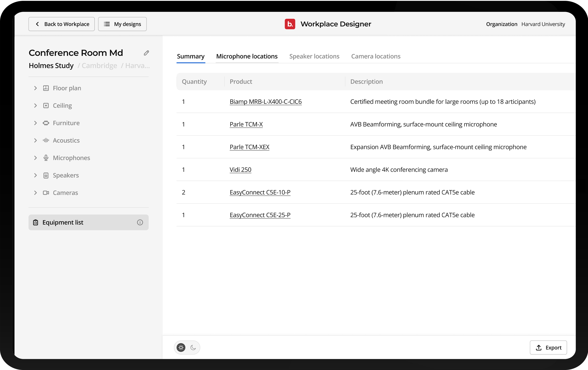Expand the Floor plan section chevron
Viewport: 588px width, 370px height.
point(35,88)
